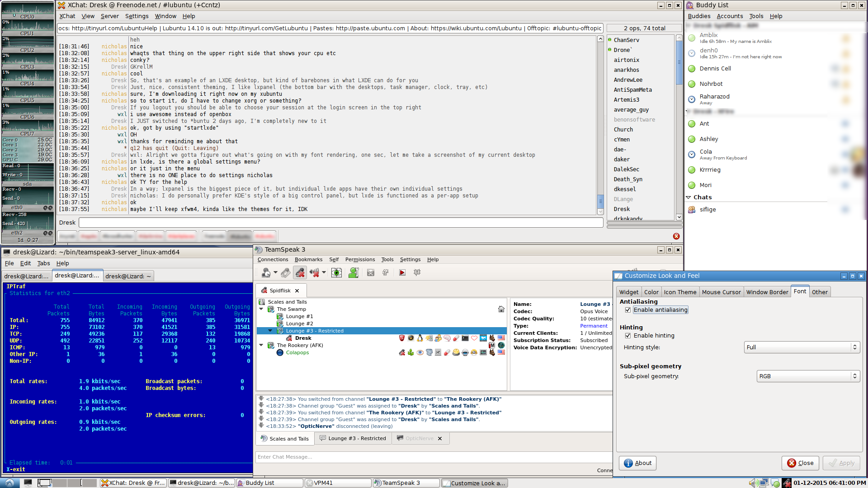Open terminal Tabs menu

pyautogui.click(x=43, y=263)
